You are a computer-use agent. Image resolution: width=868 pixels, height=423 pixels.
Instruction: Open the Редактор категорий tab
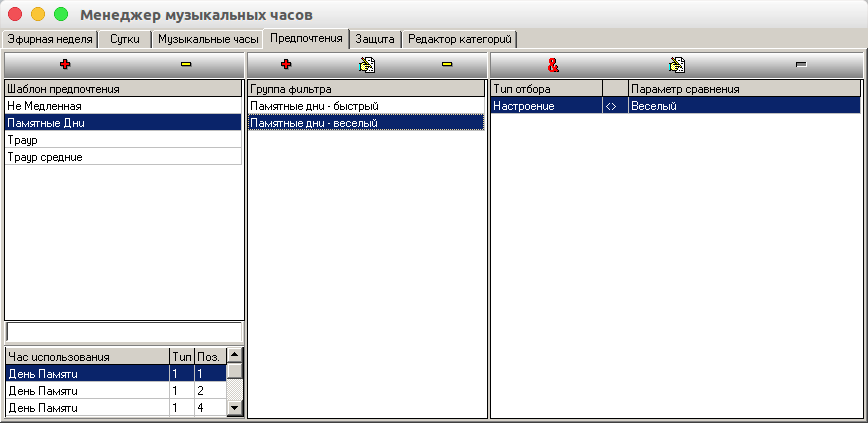(460, 39)
